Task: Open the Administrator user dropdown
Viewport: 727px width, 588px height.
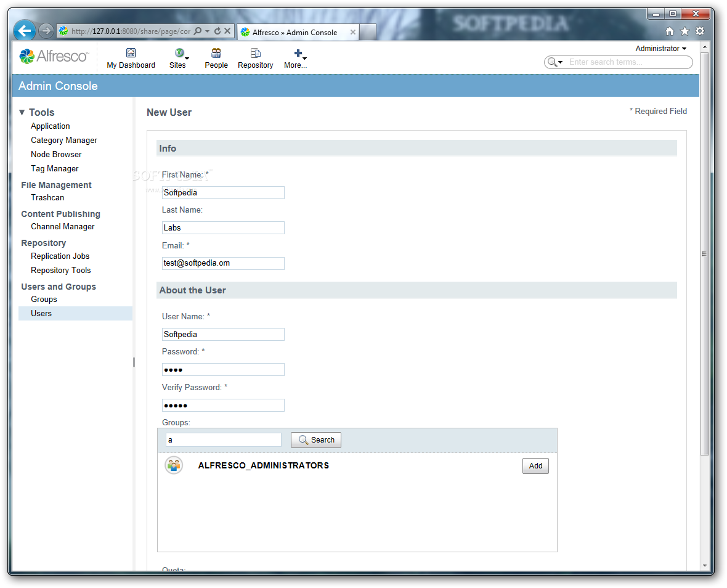Action: 660,48
